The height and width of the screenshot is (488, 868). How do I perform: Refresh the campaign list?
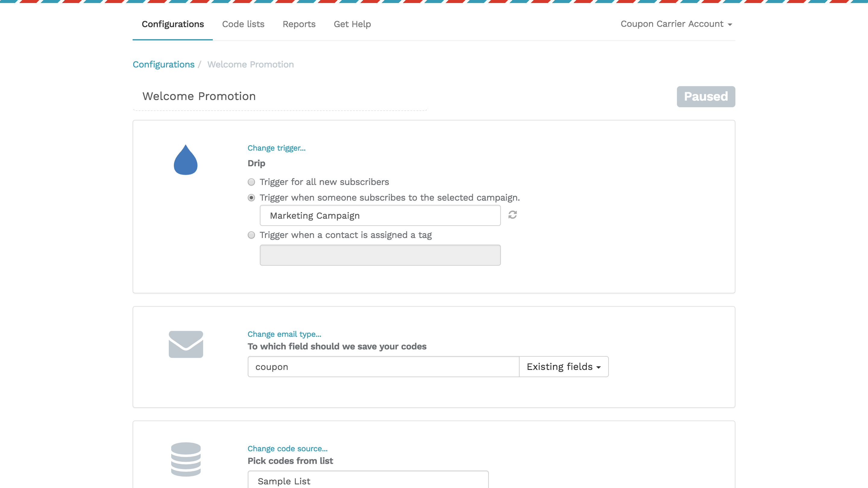(x=512, y=215)
